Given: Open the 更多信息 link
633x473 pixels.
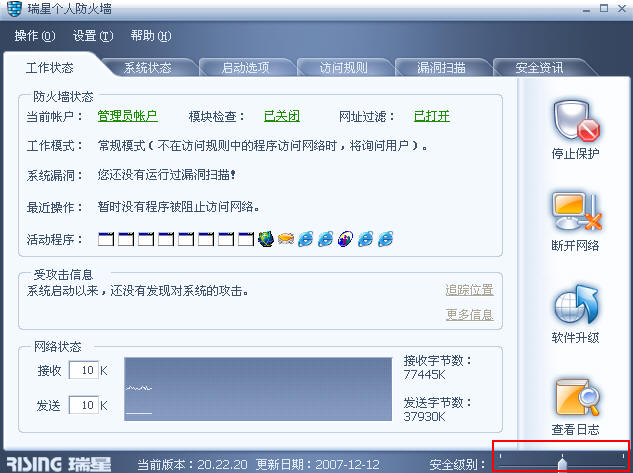Looking at the screenshot, I should tap(470, 314).
